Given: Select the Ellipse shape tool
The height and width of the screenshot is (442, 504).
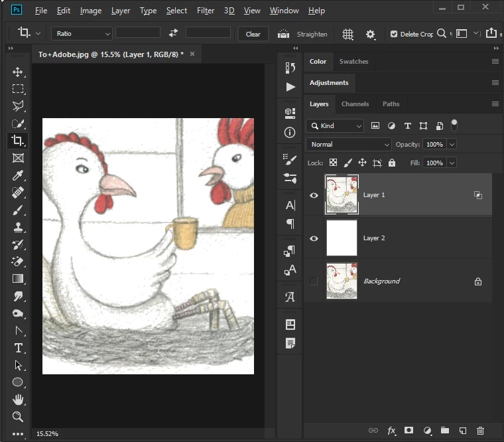Looking at the screenshot, I should pyautogui.click(x=18, y=382).
